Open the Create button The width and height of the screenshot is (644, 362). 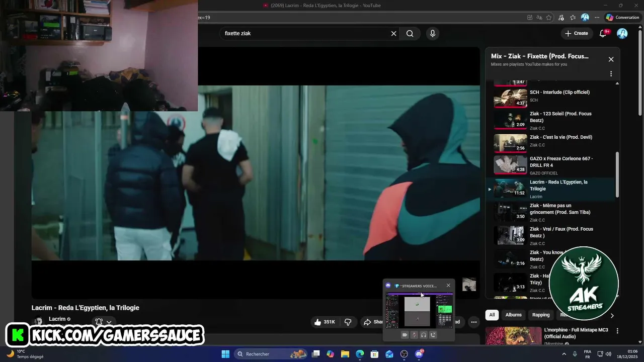coord(577,33)
